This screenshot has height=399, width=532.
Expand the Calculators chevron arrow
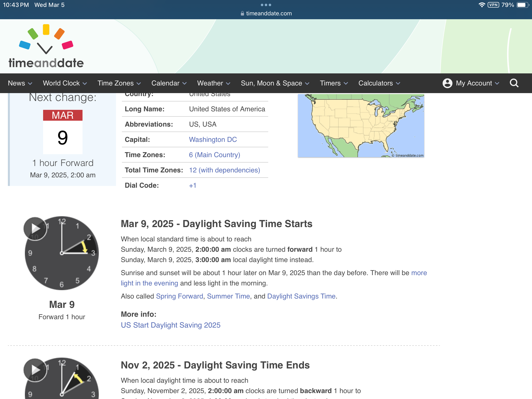(x=398, y=84)
